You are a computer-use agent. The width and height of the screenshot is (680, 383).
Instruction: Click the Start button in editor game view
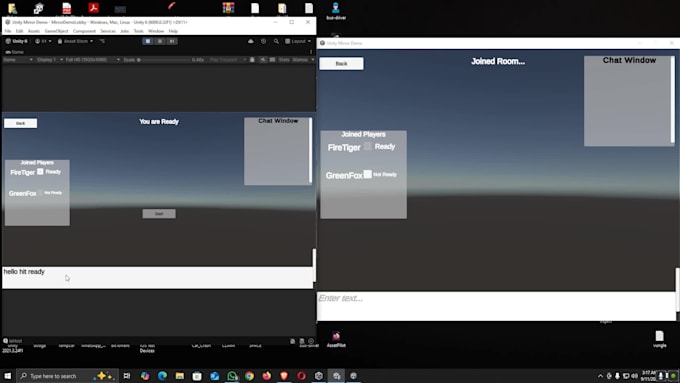click(159, 214)
